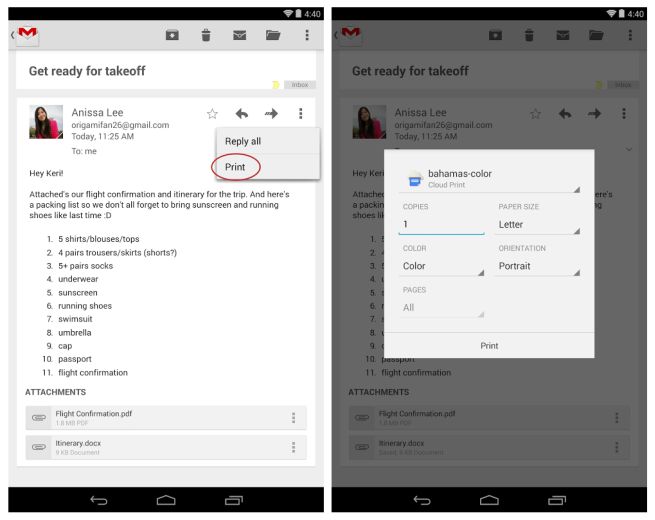Screen dimensions: 655x520
Task: Open the Orientation Portrait dropdown
Action: pos(537,266)
